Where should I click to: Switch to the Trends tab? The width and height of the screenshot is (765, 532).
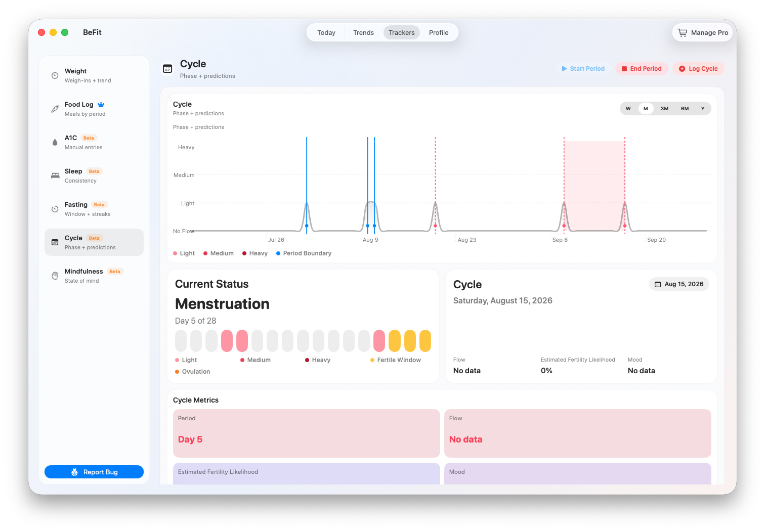(363, 32)
